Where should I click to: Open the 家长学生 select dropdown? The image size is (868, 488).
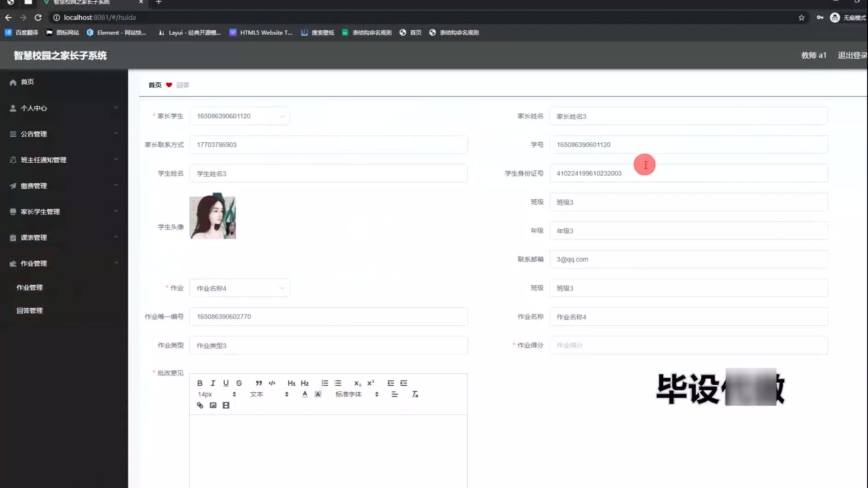(240, 116)
